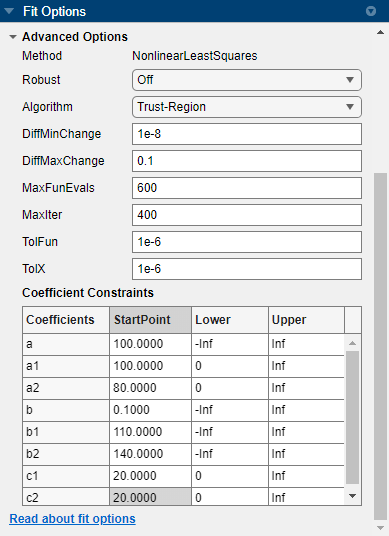Select Lower bound cell for a1

point(230,366)
